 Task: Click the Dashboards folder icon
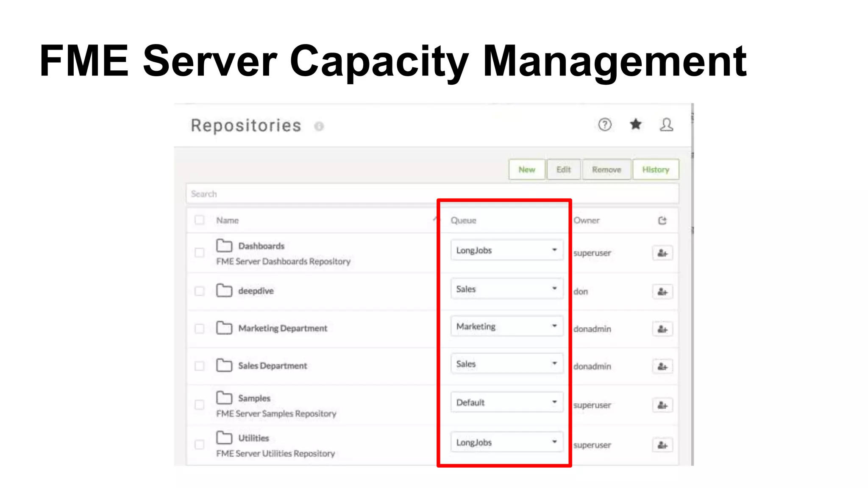[224, 245]
